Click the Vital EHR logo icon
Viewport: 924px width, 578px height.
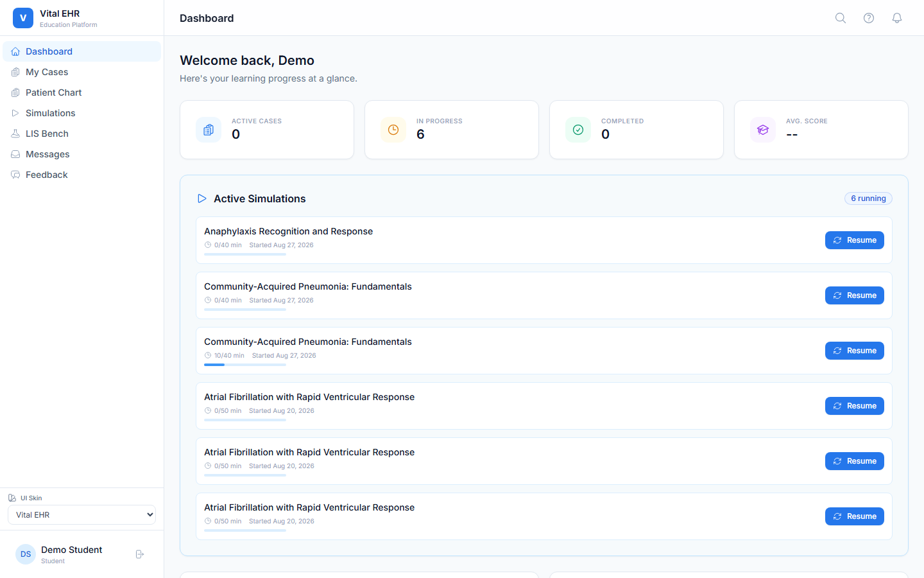tap(23, 18)
